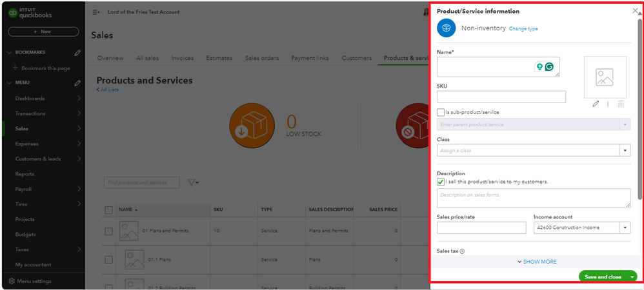Click the blue Non-inventory type icon
Screen dimensions: 644x290
coord(447,28)
